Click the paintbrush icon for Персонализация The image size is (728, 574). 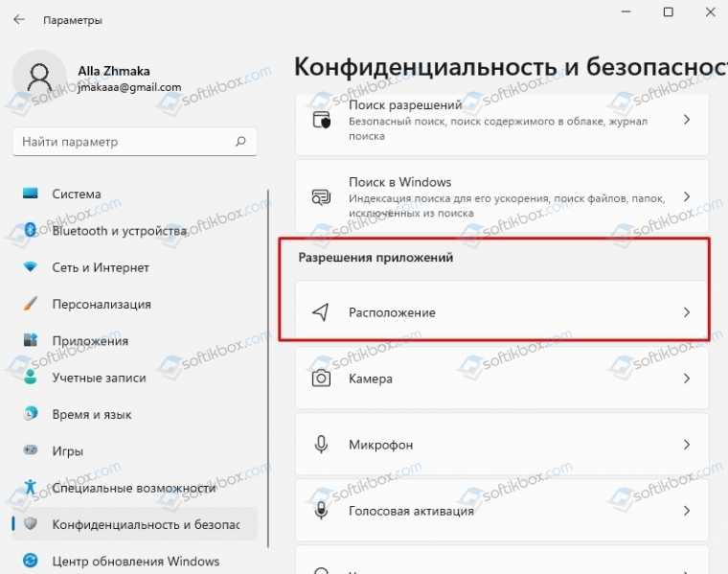point(31,304)
